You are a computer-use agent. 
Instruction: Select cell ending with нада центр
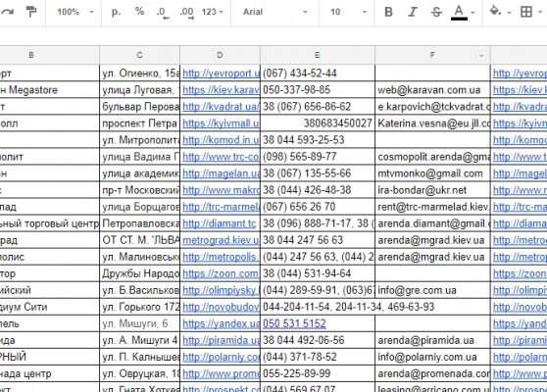(50, 373)
